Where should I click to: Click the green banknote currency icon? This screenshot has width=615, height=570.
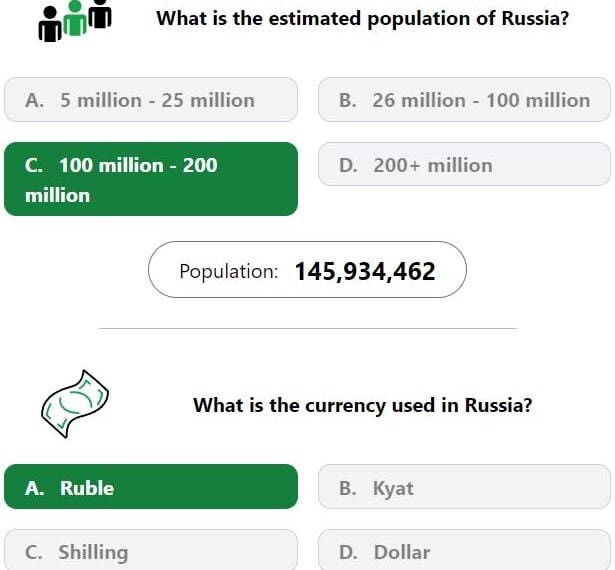pos(75,404)
